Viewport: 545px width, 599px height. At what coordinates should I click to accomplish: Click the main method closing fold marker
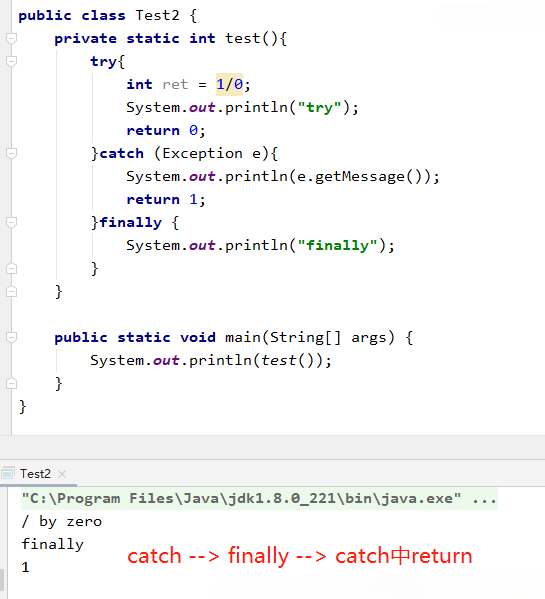coord(11,383)
